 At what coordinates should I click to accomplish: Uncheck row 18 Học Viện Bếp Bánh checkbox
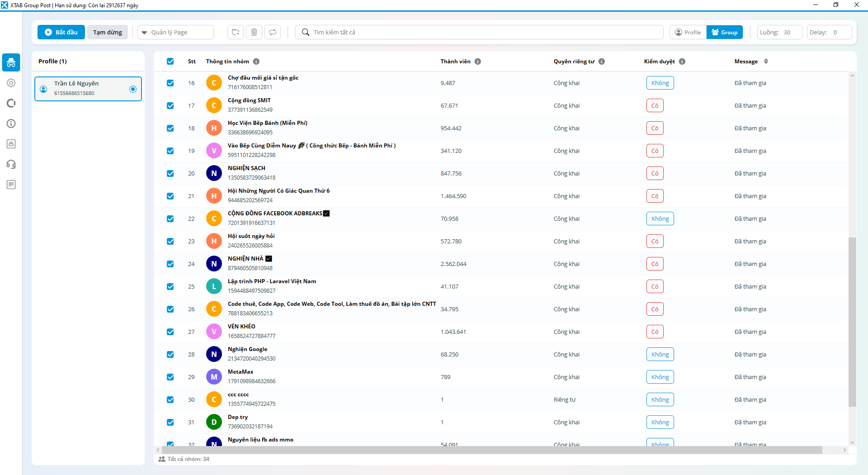pyautogui.click(x=170, y=128)
